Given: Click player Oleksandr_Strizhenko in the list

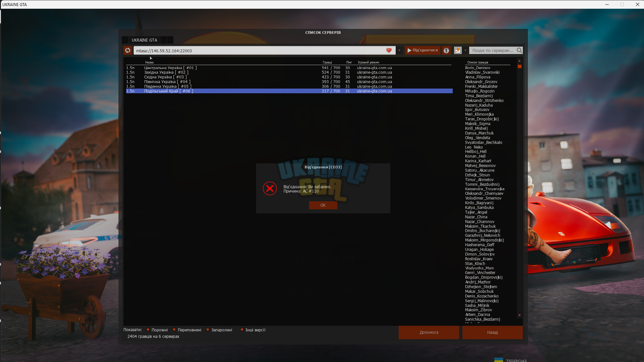Looking at the screenshot, I should pyautogui.click(x=484, y=101).
